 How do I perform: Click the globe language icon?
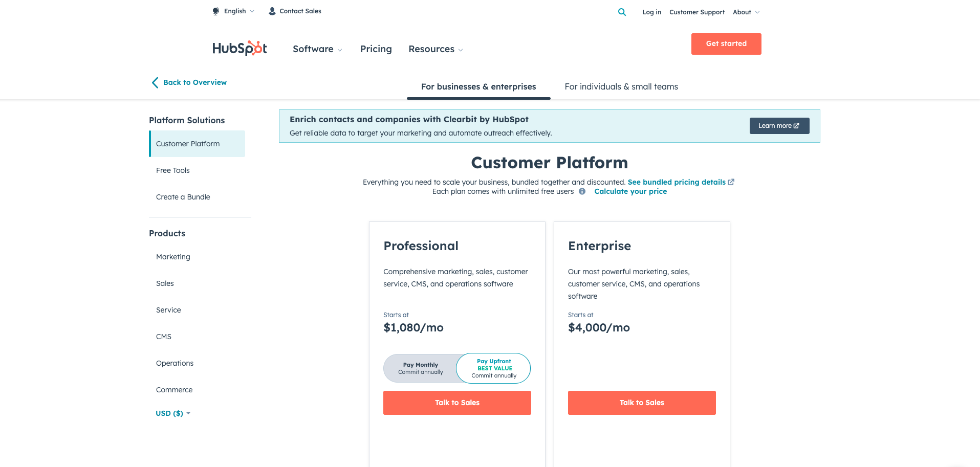[x=216, y=11]
